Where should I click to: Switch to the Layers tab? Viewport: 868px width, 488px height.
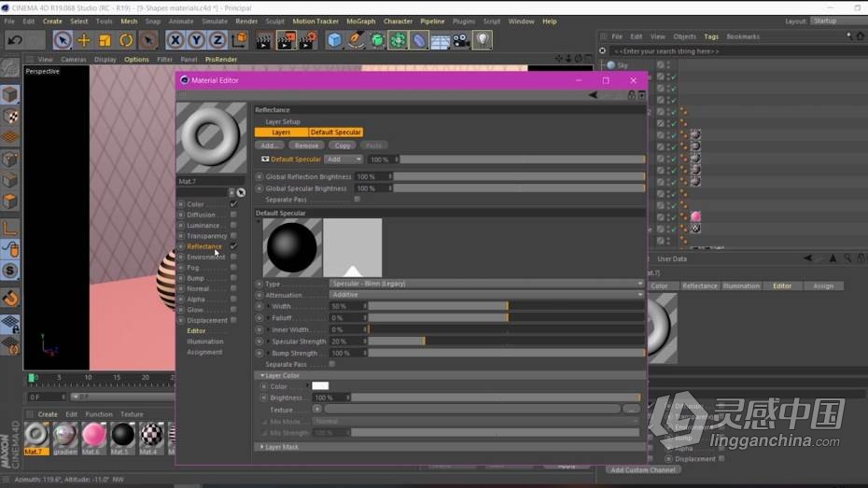281,132
